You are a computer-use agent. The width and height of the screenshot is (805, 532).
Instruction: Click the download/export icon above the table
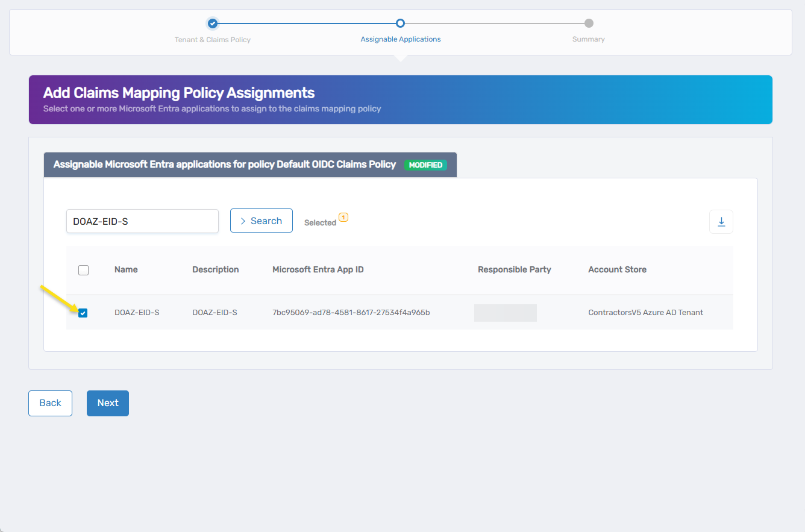click(x=721, y=222)
